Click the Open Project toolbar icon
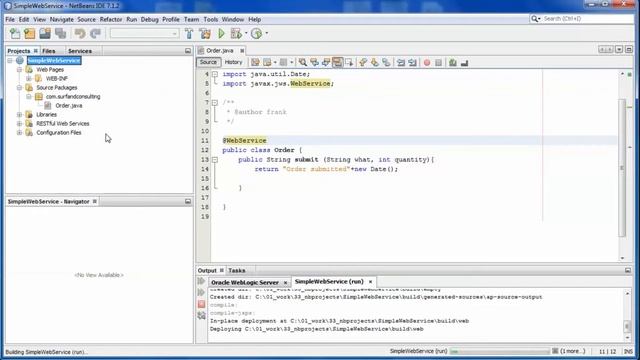The height and width of the screenshot is (360, 640). [45, 33]
